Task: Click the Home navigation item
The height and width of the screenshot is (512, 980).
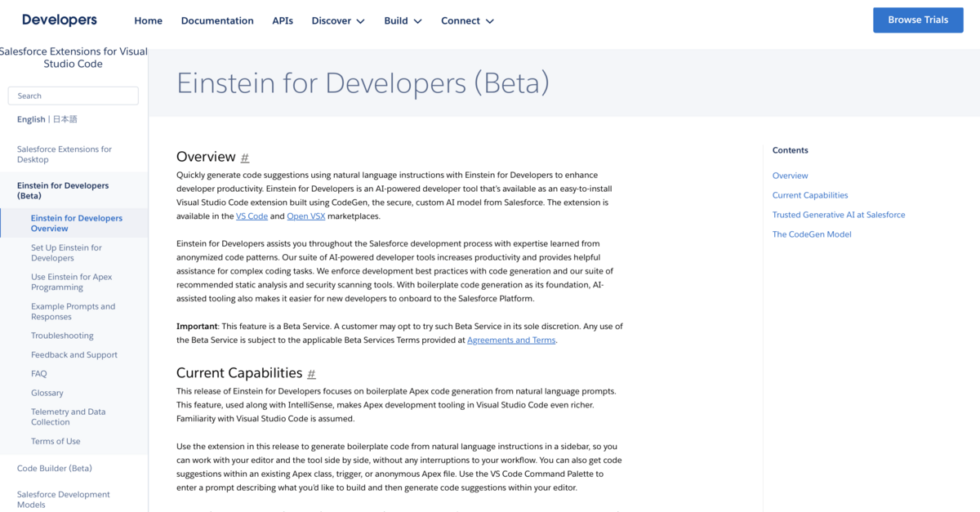Action: click(148, 20)
